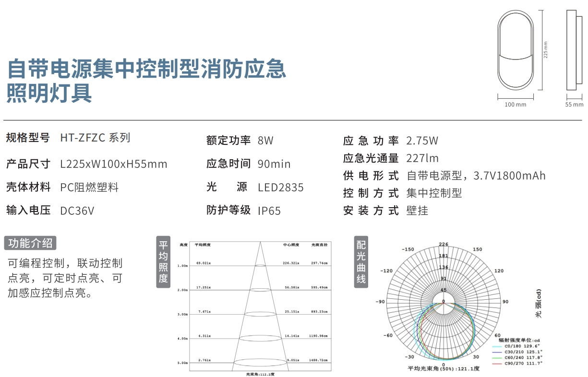Click the beam cone illuminance diagram
588x377 pixels.
[260, 307]
